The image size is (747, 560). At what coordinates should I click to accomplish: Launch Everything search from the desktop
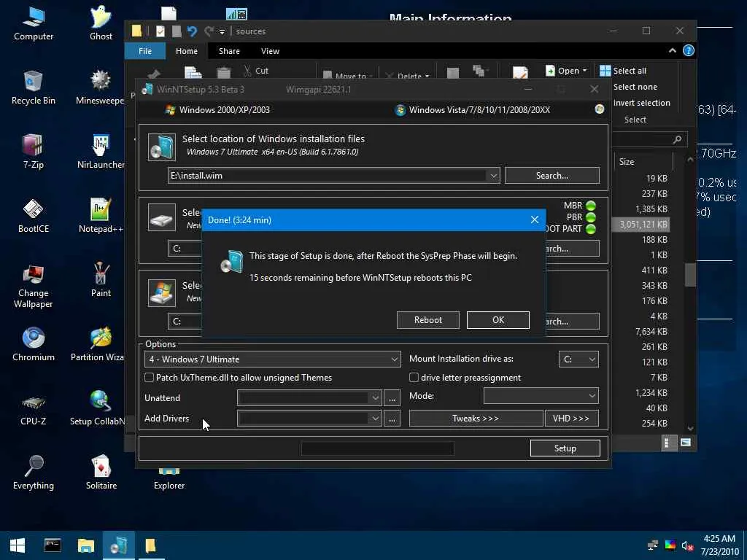(x=34, y=472)
